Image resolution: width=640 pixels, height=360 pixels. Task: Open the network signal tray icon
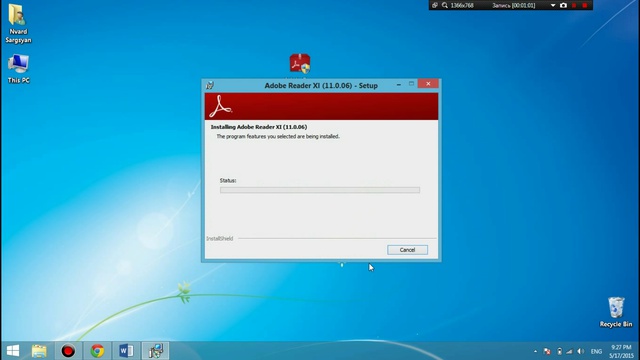(x=569, y=351)
